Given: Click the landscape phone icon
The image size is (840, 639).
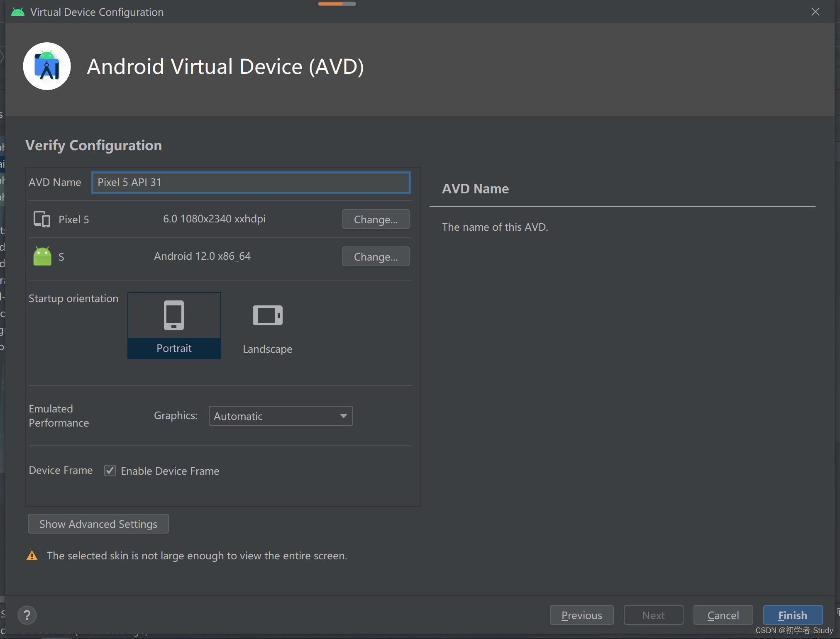Looking at the screenshot, I should 268,315.
